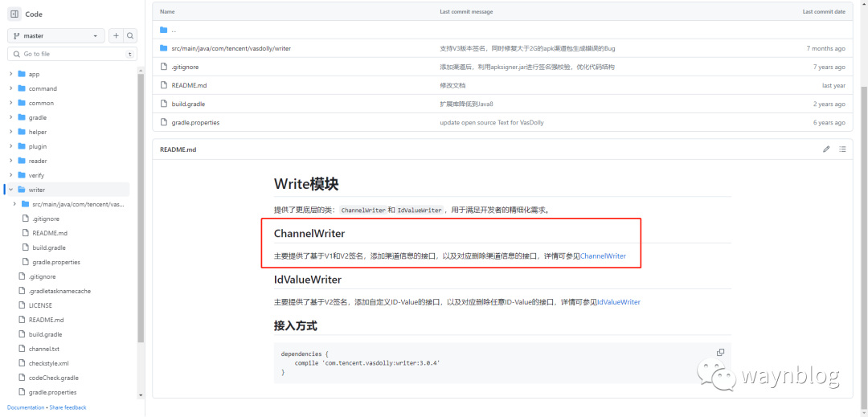This screenshot has height=417, width=868.
Task: Select the app folder in tree
Action: 34,74
